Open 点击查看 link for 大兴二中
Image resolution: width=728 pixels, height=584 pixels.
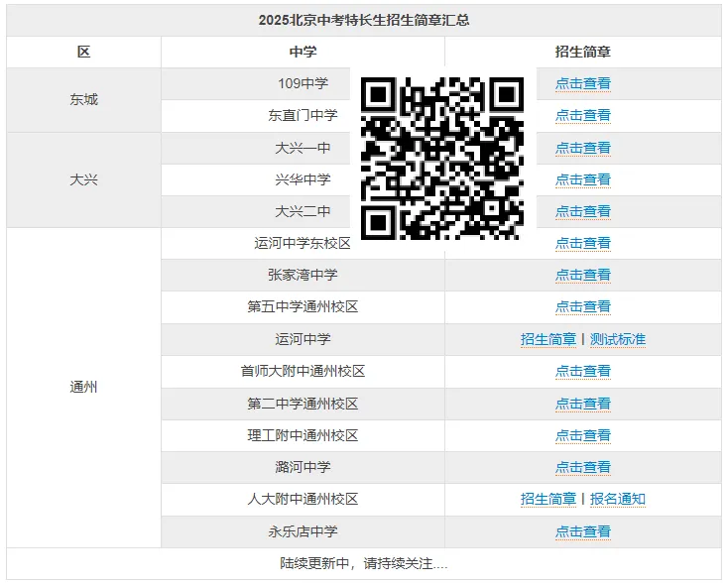[x=582, y=211]
